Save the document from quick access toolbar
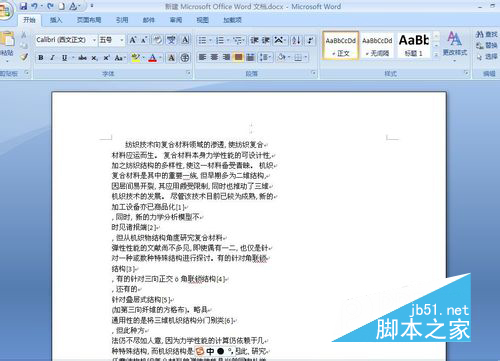Screen dimensions: 500x361 pyautogui.click(x=23, y=6)
